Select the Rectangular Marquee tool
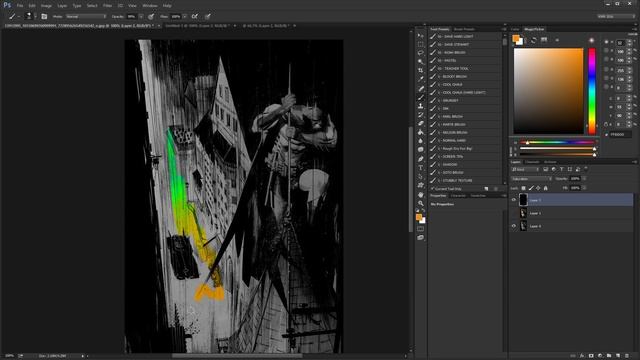This screenshot has width=640, height=360. [420, 44]
